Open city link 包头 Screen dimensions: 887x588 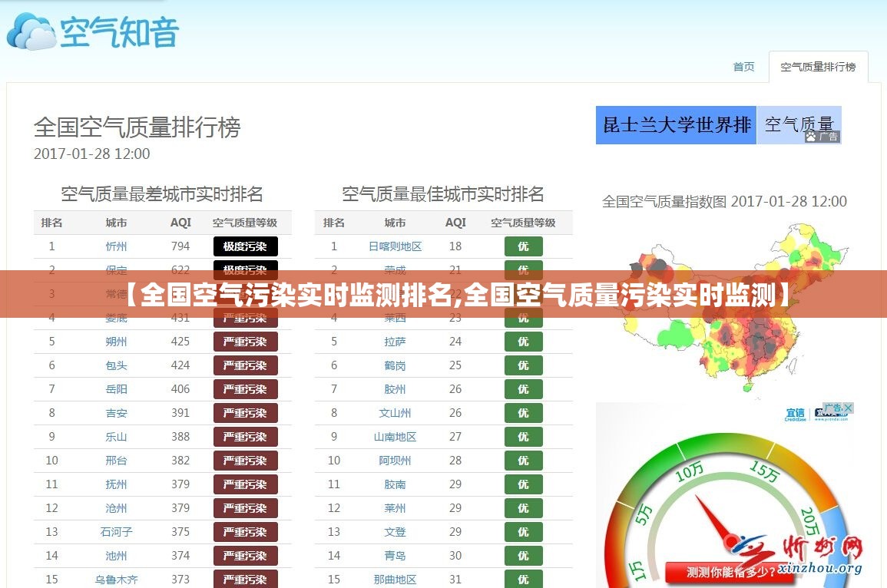[116, 365]
